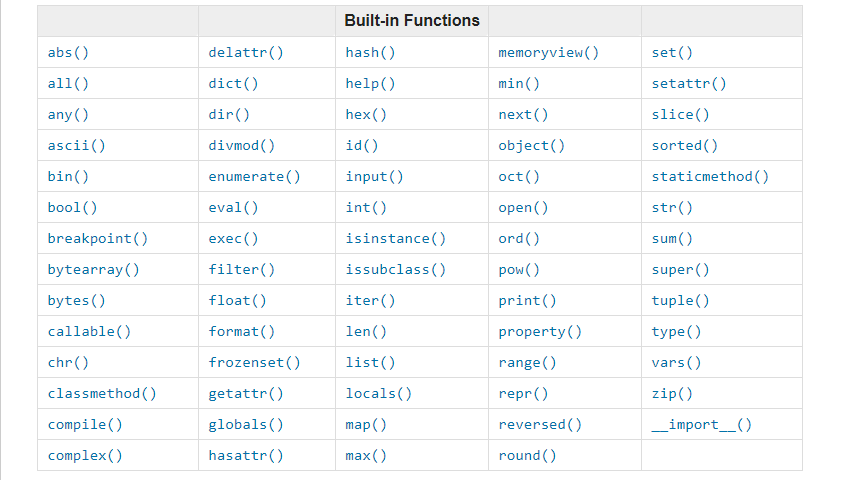Follow the compile() link

coord(85,424)
